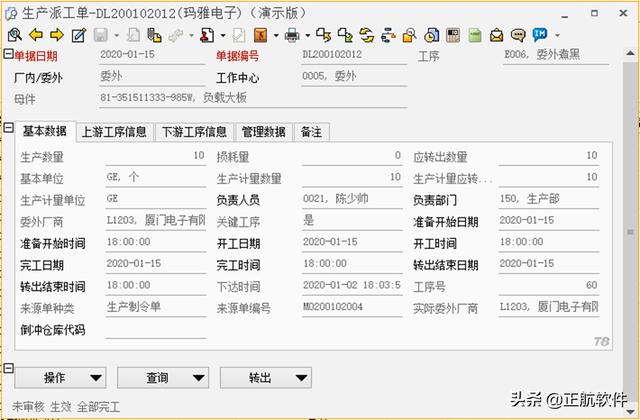Image resolution: width=640 pixels, height=420 pixels.
Task: Click the red person document icon
Action: pos(207,35)
